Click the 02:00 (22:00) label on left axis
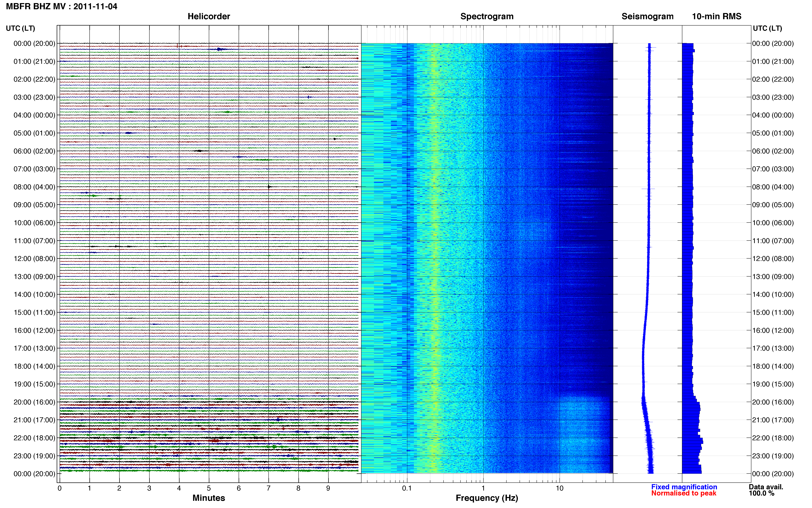Viewport: 812px width, 508px height. pos(34,79)
